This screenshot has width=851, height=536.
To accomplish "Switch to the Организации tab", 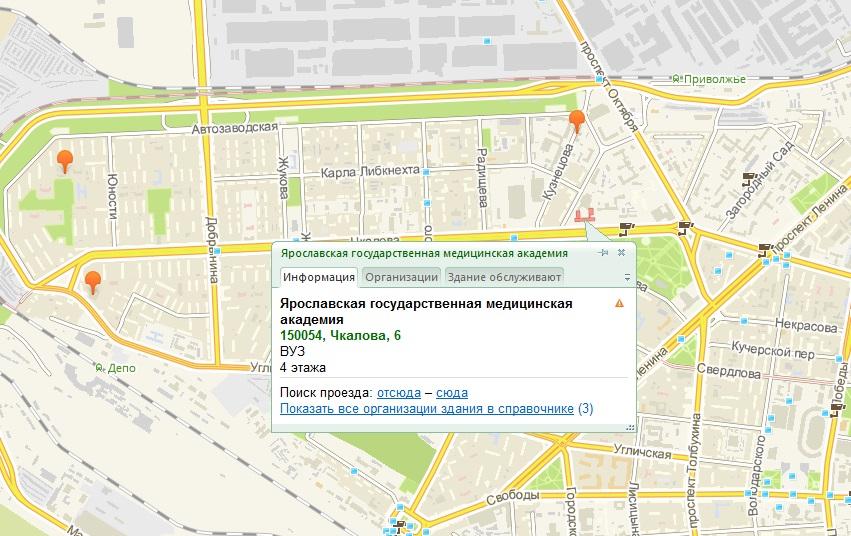I will [401, 277].
